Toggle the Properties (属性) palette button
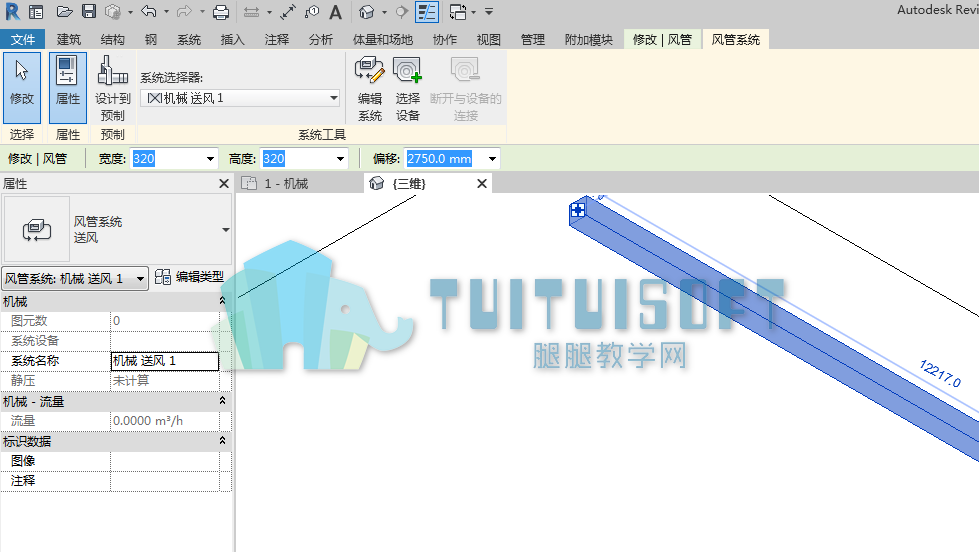Viewport: 979px width, 552px height. click(67, 88)
